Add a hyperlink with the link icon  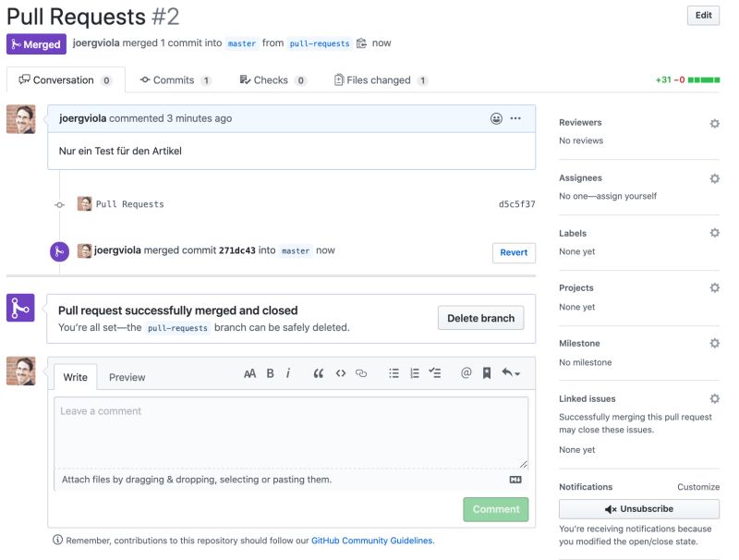click(x=360, y=373)
